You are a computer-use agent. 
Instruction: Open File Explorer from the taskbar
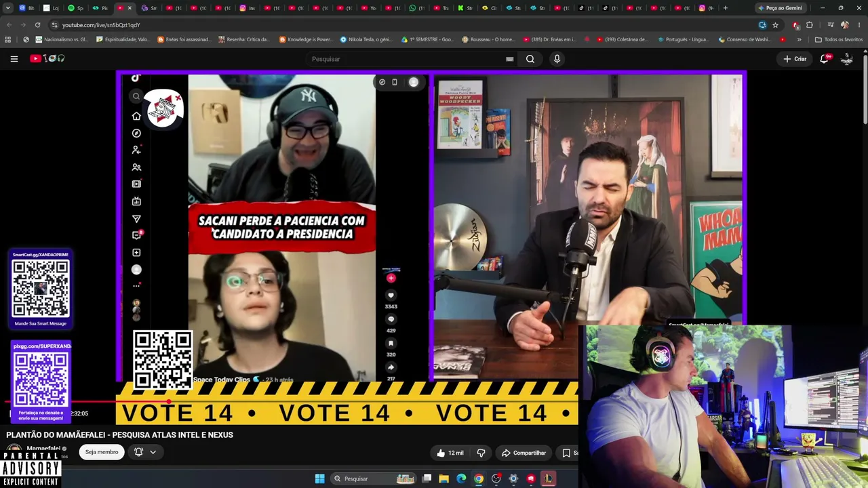[443, 479]
